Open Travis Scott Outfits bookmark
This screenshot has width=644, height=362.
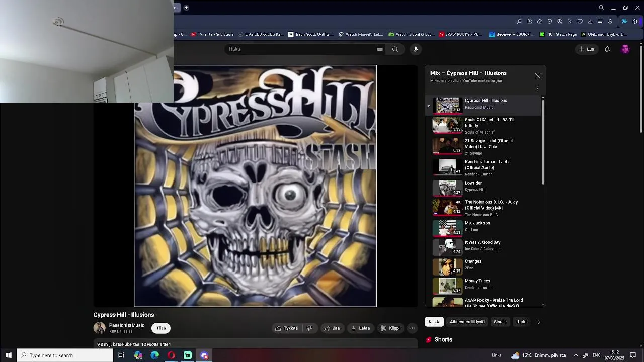point(311,34)
